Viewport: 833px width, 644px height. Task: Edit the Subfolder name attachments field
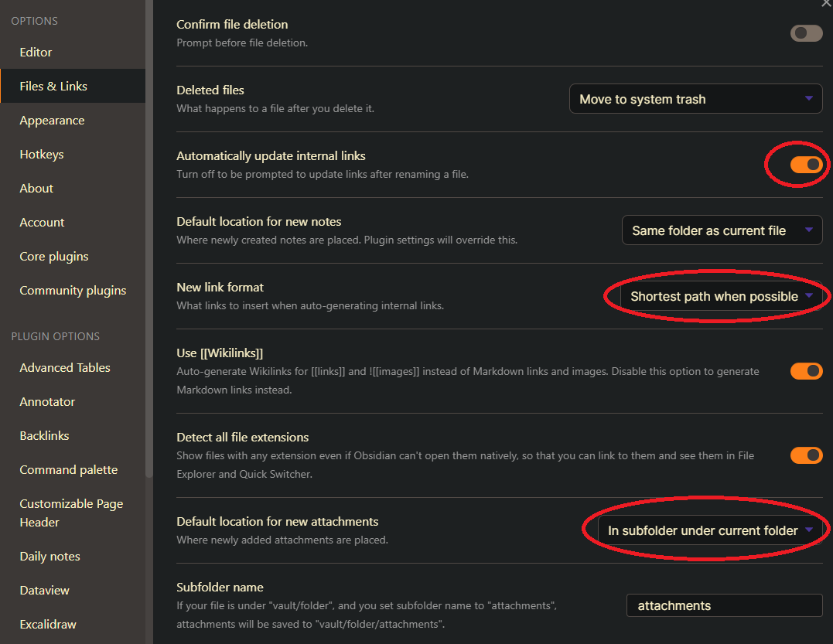[x=723, y=605]
